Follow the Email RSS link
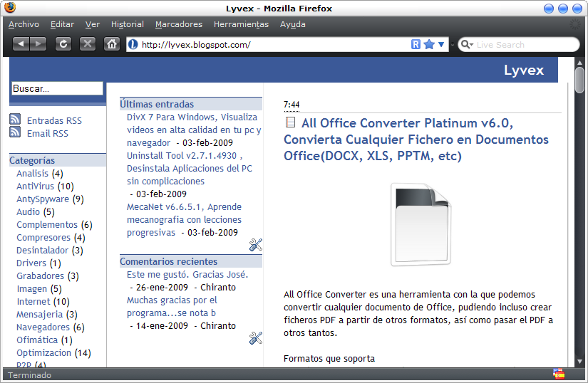Screen dimensions: 588x383 point(48,134)
